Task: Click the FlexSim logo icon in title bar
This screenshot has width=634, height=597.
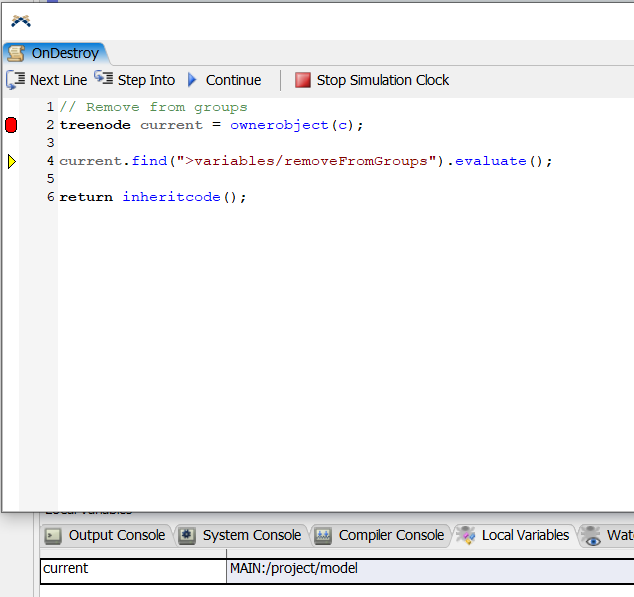Action: pyautogui.click(x=20, y=20)
